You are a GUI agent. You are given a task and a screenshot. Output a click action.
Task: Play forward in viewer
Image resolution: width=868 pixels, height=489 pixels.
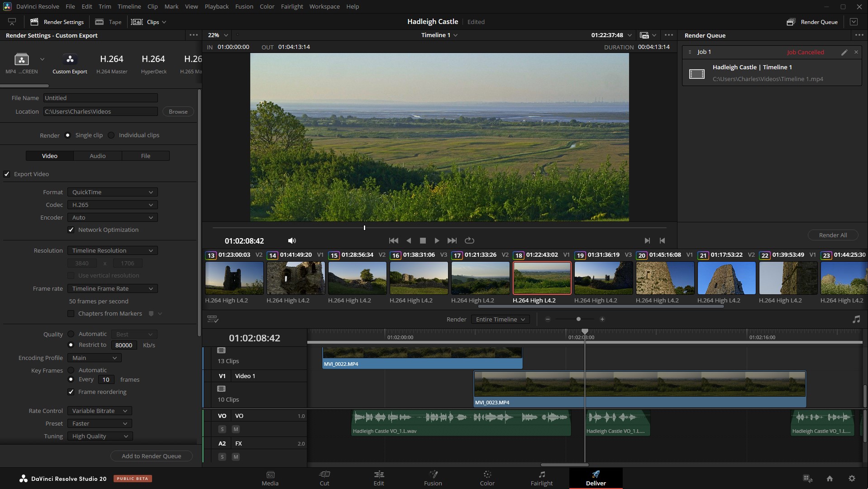437,240
